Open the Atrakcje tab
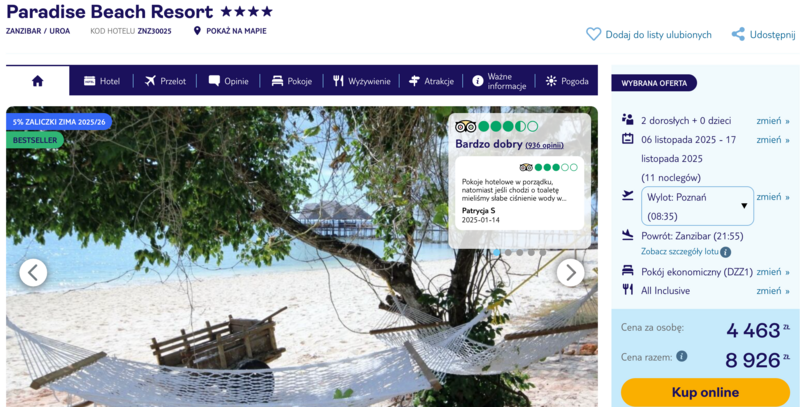This screenshot has height=407, width=800. (431, 81)
